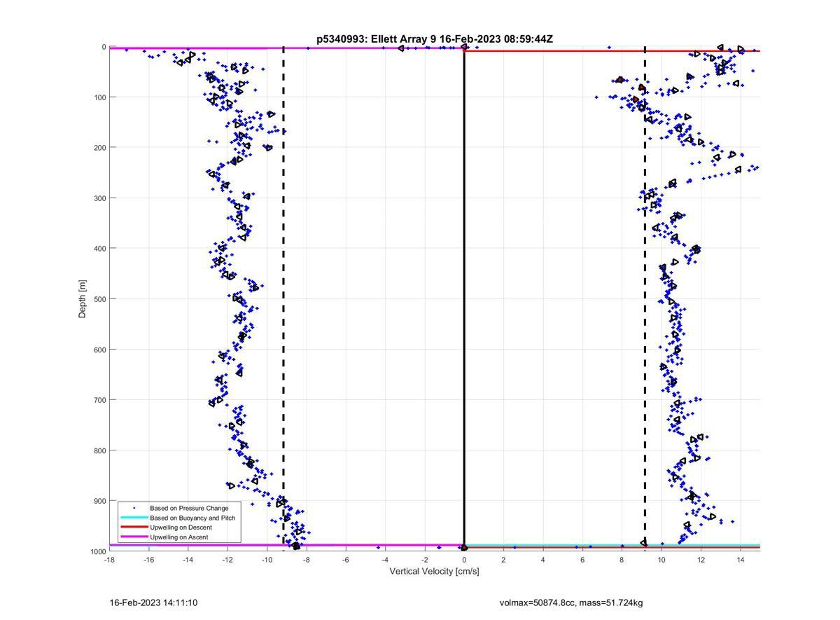Image resolution: width=840 pixels, height=620 pixels.
Task: Click x-axis tick label '8'
Action: click(622, 559)
